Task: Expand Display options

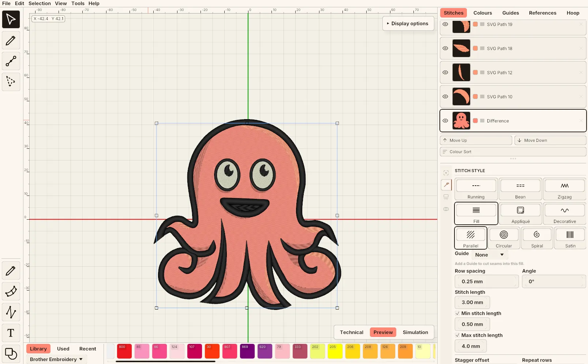Action: pos(408,23)
